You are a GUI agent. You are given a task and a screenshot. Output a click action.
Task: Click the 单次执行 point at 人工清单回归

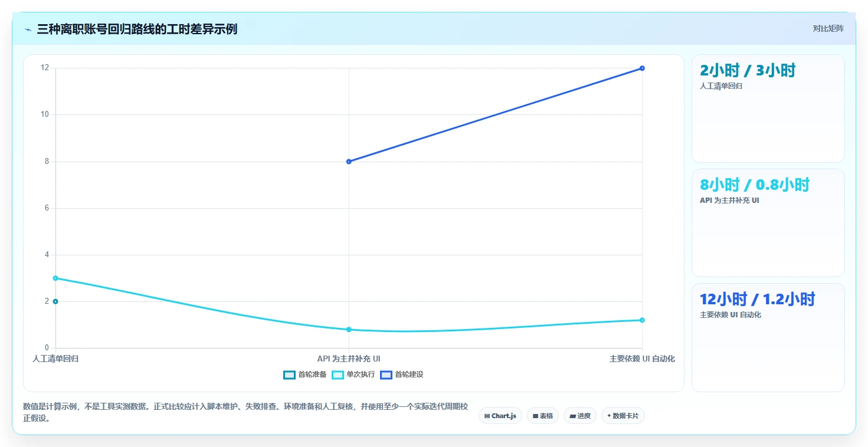click(x=55, y=278)
